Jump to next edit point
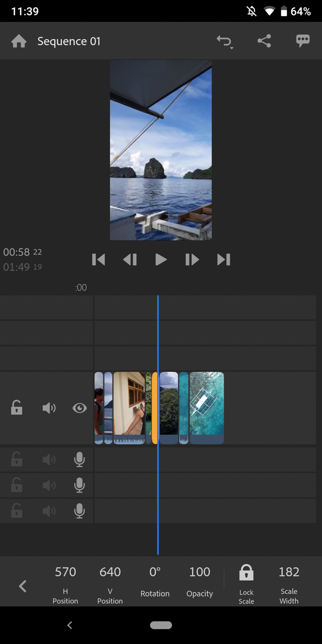Viewport: 322px width, 644px height. click(224, 259)
